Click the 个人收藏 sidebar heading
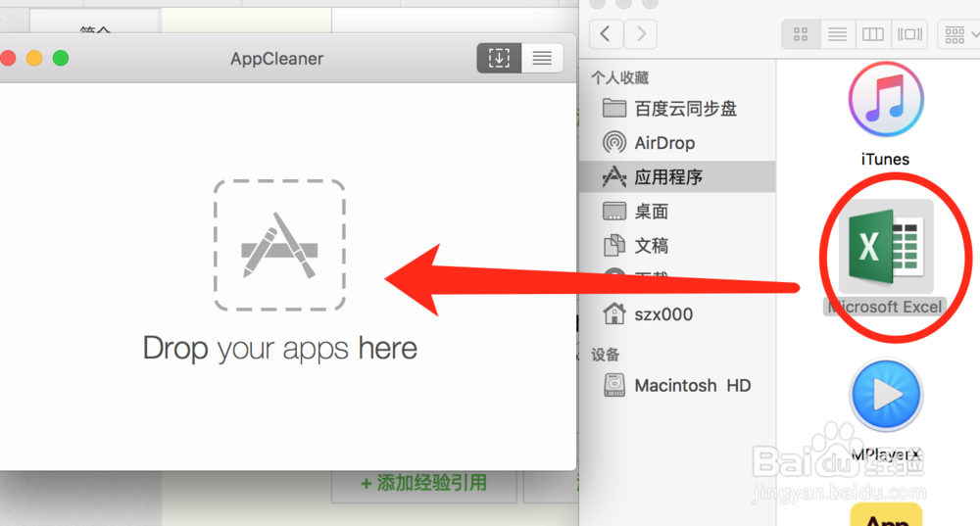The image size is (980, 526). click(620, 77)
